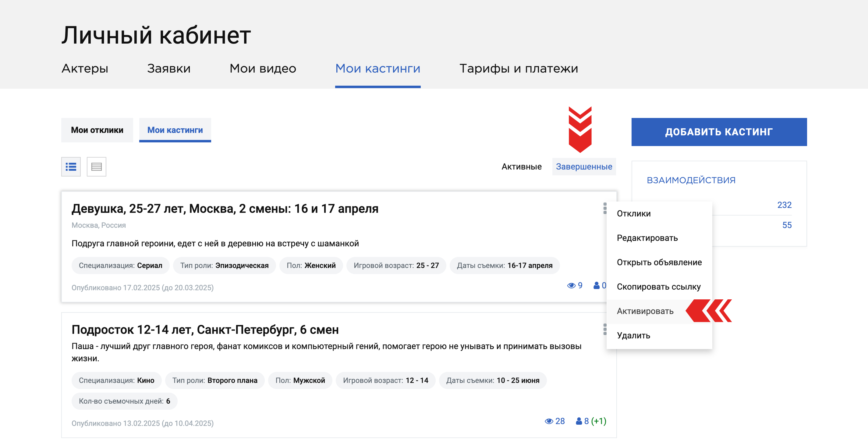This screenshot has width=868, height=446.
Task: Switch to compact table view icon
Action: (96, 166)
